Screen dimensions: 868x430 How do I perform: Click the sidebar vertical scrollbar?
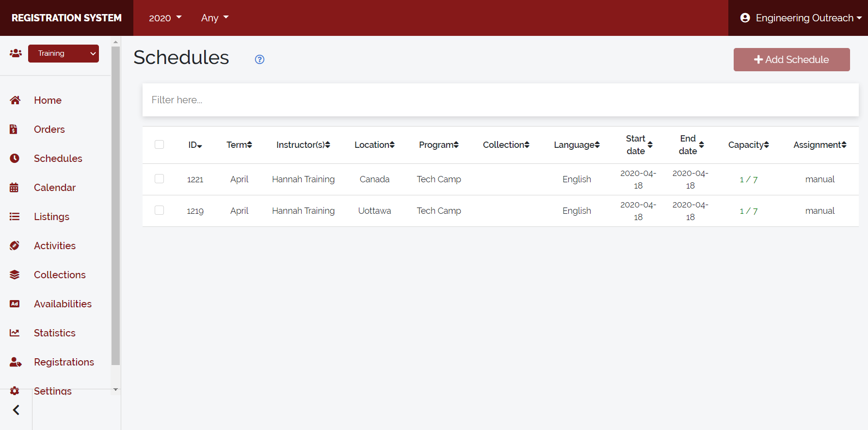point(115,204)
